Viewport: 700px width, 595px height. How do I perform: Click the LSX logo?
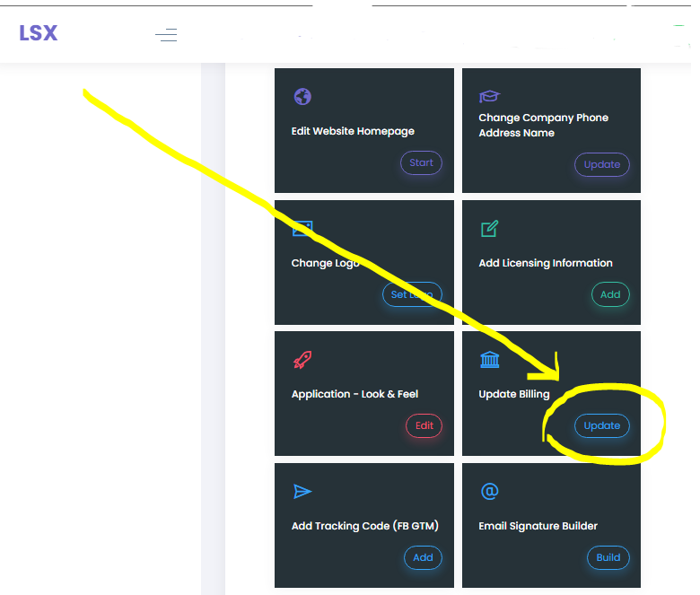[38, 33]
